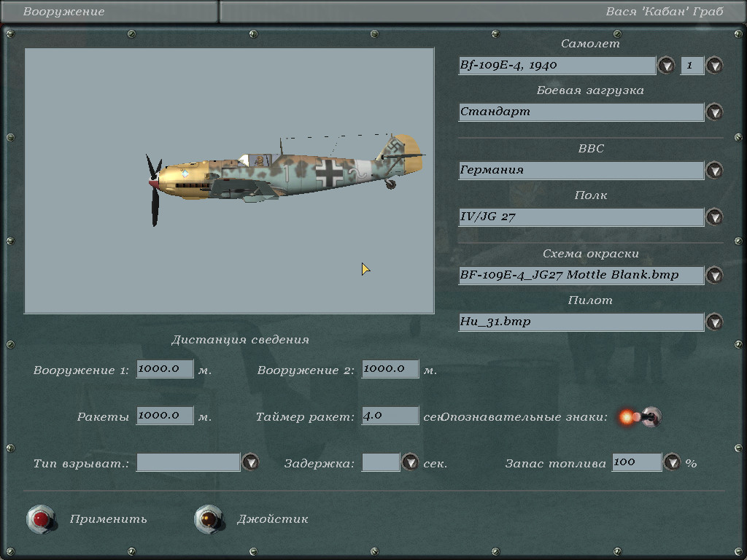Focus the Ракеты distance input field

(x=165, y=416)
